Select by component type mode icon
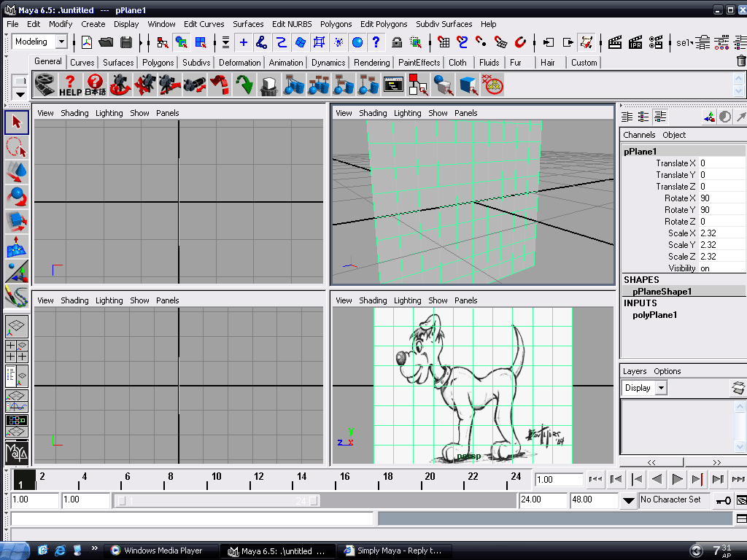Viewport: 747px width, 560px height. click(201, 42)
